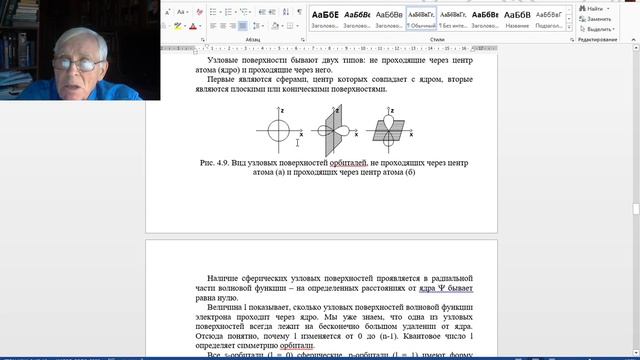640x360 pixels.
Task: Toggle show paragraph marks (¶)
Action: (300, 12)
